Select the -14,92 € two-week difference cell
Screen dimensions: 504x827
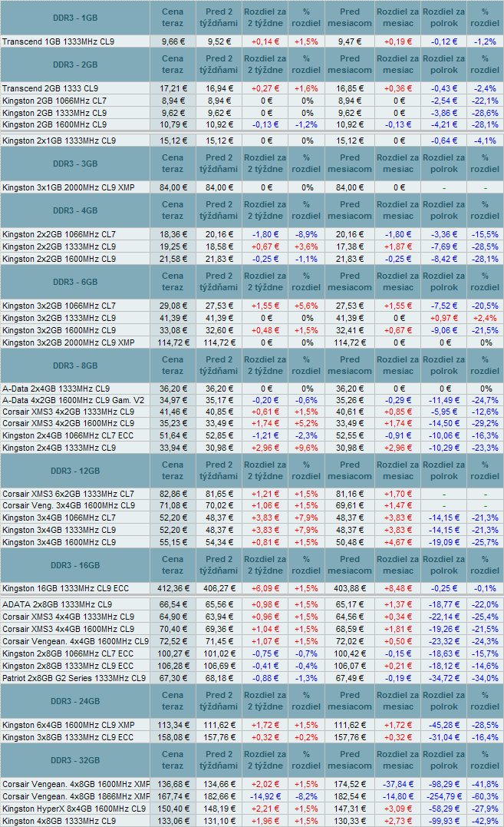265,796
